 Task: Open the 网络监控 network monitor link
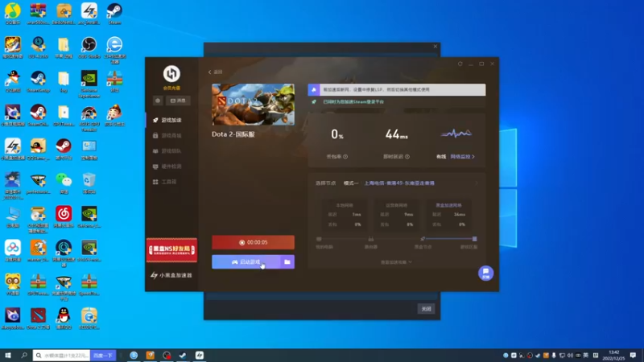(x=462, y=157)
